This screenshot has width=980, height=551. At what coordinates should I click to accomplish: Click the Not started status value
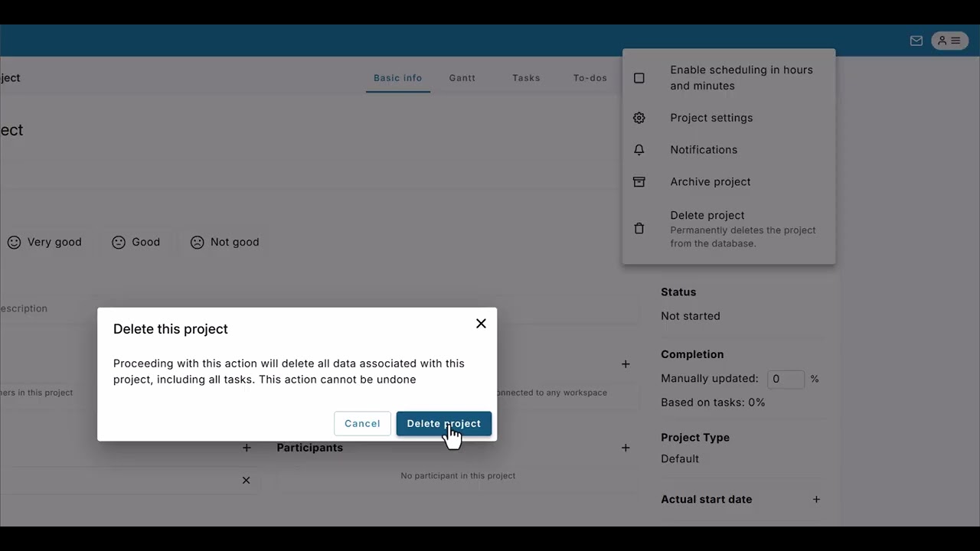pyautogui.click(x=691, y=316)
